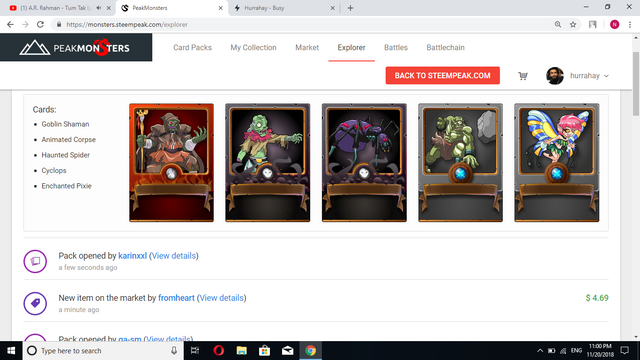Image resolution: width=640 pixels, height=360 pixels.
Task: Open the notification center icon
Action: click(x=624, y=351)
